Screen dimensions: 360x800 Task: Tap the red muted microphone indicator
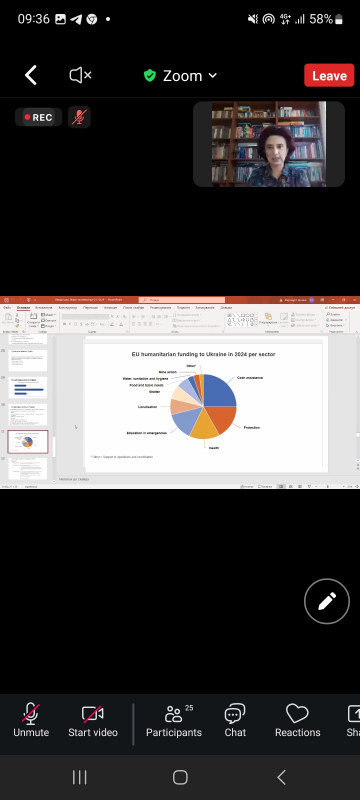click(79, 117)
